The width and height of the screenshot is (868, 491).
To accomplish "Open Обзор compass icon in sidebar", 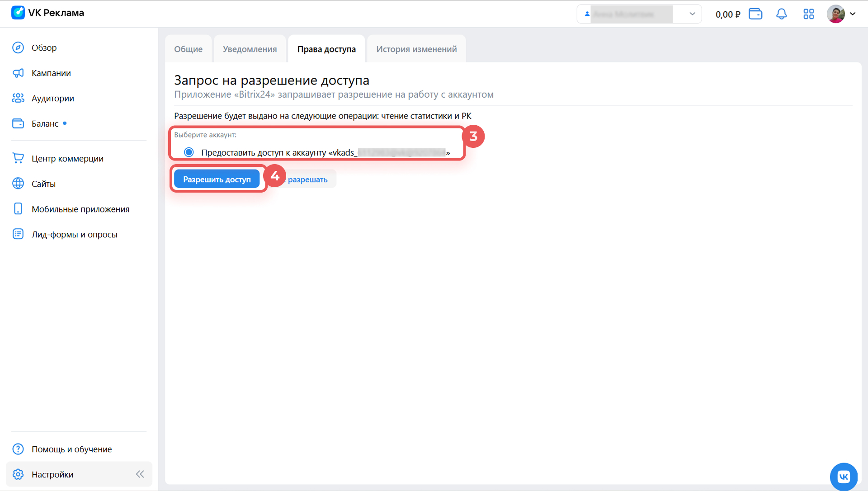I will click(x=18, y=47).
